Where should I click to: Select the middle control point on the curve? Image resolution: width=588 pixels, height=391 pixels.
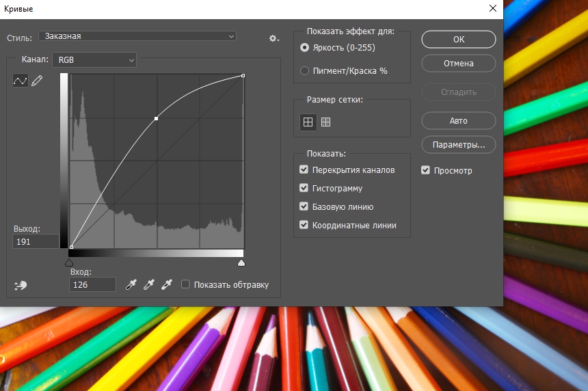156,118
